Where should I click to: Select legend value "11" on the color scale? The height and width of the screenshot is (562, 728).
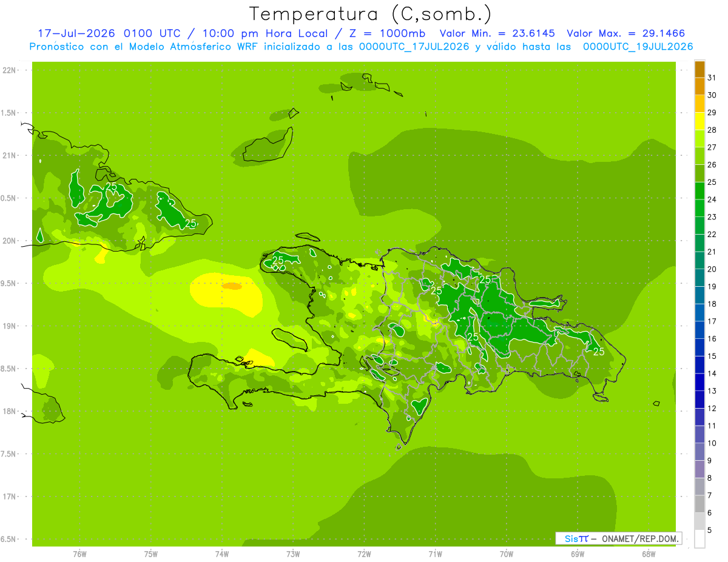click(712, 426)
